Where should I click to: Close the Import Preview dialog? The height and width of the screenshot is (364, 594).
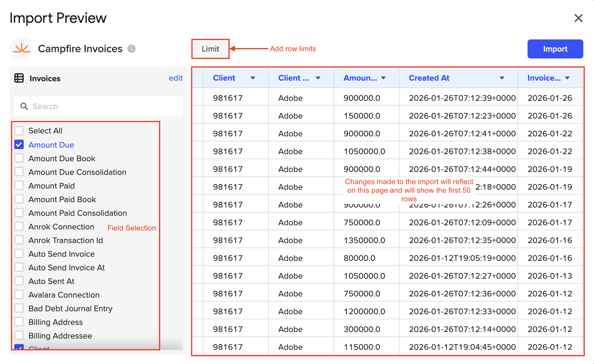(578, 18)
